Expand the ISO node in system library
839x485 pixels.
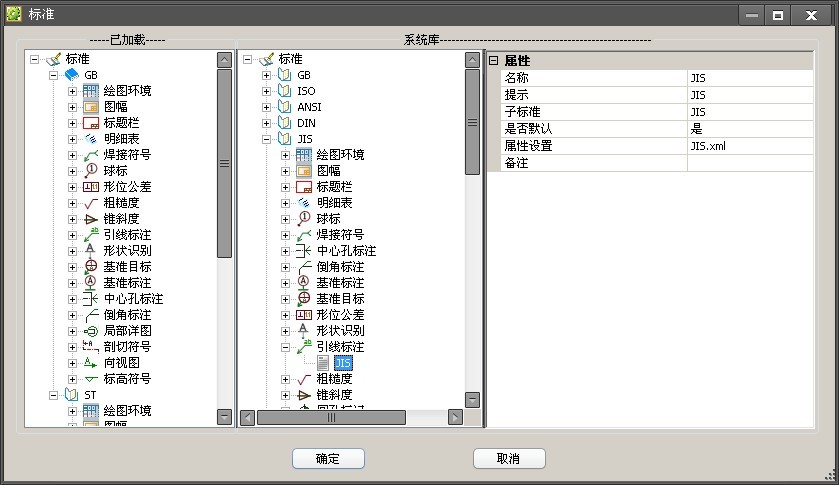pyautogui.click(x=266, y=92)
